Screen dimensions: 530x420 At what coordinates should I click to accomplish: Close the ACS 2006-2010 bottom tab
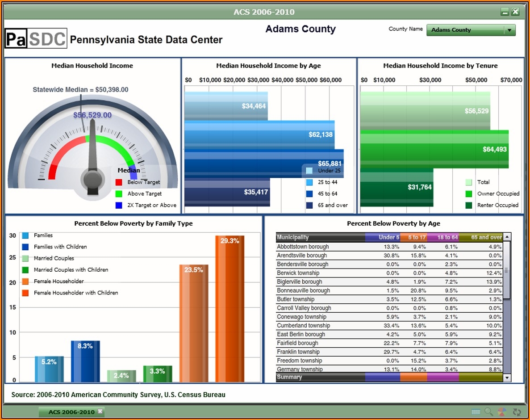pos(100,411)
